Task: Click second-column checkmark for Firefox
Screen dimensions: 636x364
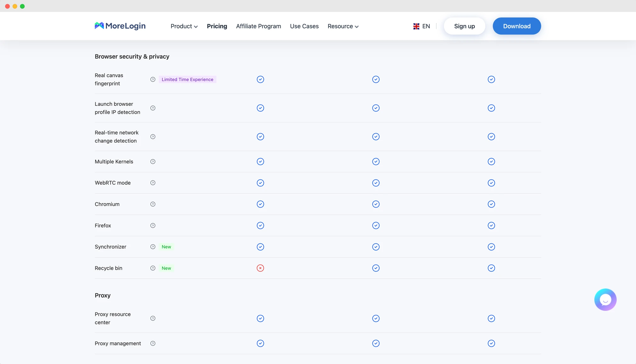Action: coord(376,225)
